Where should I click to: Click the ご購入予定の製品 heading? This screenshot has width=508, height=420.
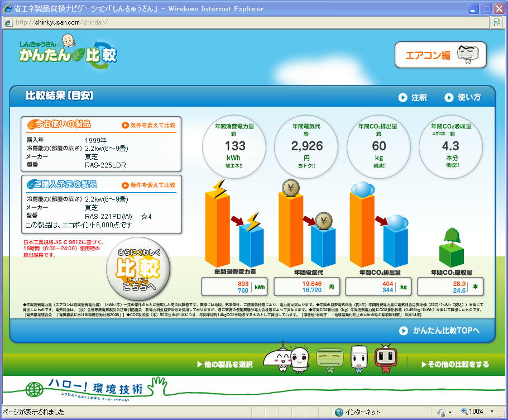click(x=62, y=184)
